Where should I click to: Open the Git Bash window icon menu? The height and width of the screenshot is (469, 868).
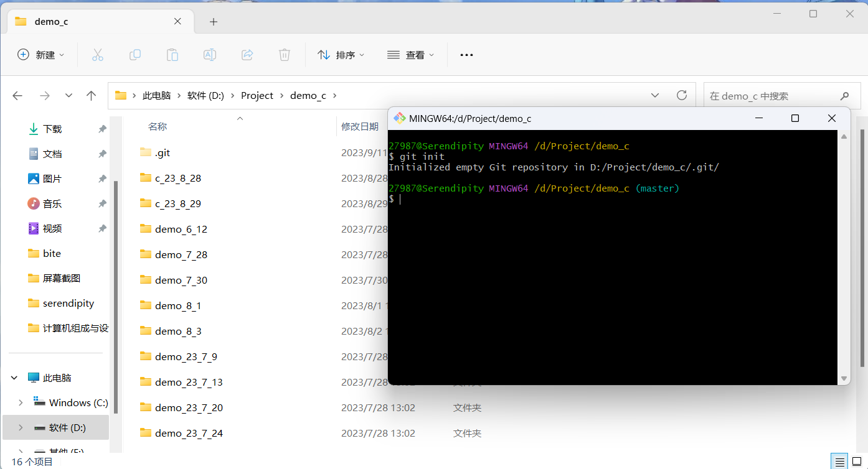coord(399,118)
